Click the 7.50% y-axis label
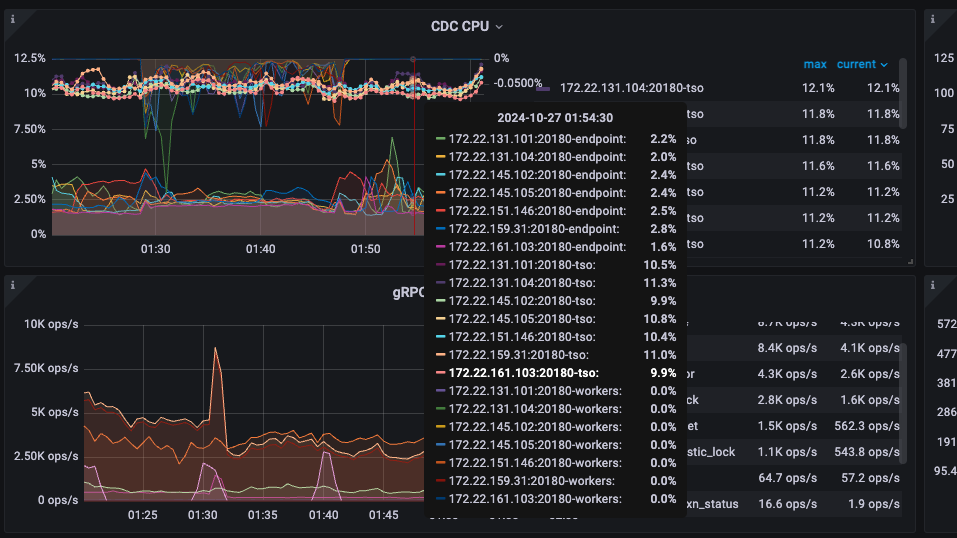The width and height of the screenshot is (957, 538). (30, 129)
